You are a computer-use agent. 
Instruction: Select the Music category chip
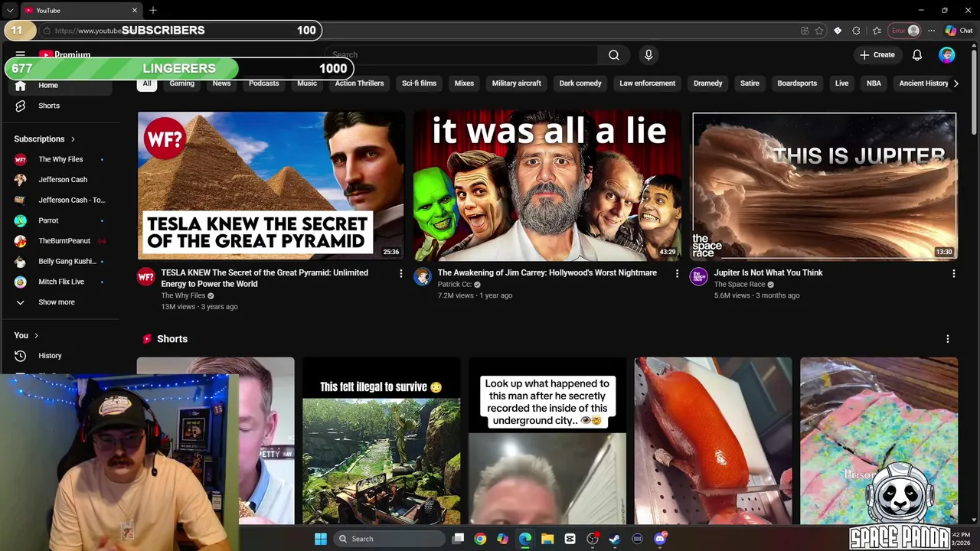(307, 83)
